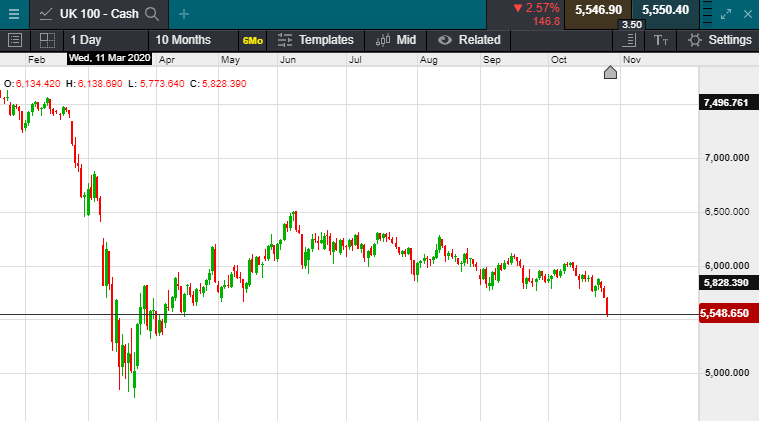Toggle the Related products view
The image size is (759, 421).
pyautogui.click(x=469, y=40)
